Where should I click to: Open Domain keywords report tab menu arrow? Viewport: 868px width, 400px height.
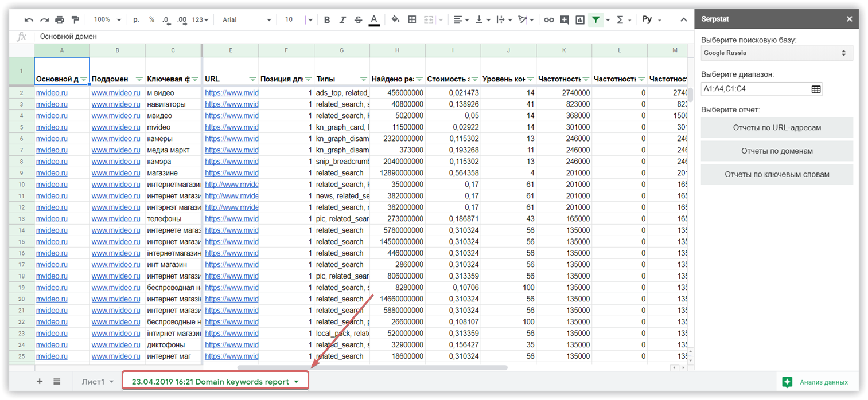pyautogui.click(x=296, y=382)
